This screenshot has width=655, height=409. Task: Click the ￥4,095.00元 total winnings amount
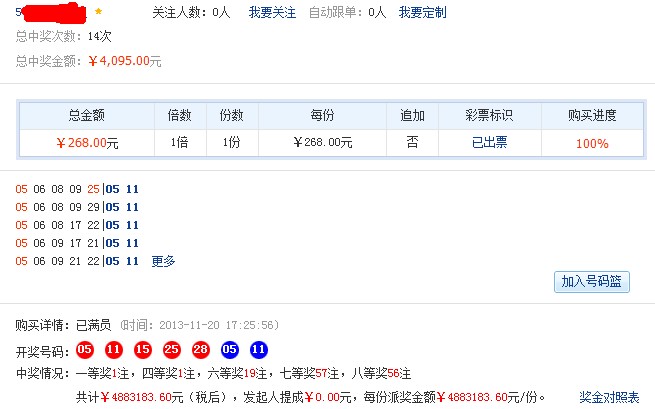click(x=125, y=61)
